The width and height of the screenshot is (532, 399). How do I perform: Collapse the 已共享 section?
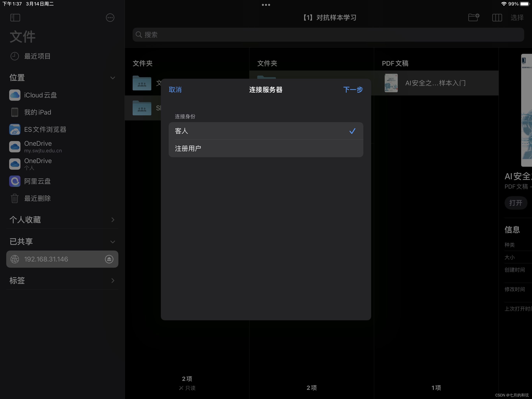(x=112, y=242)
